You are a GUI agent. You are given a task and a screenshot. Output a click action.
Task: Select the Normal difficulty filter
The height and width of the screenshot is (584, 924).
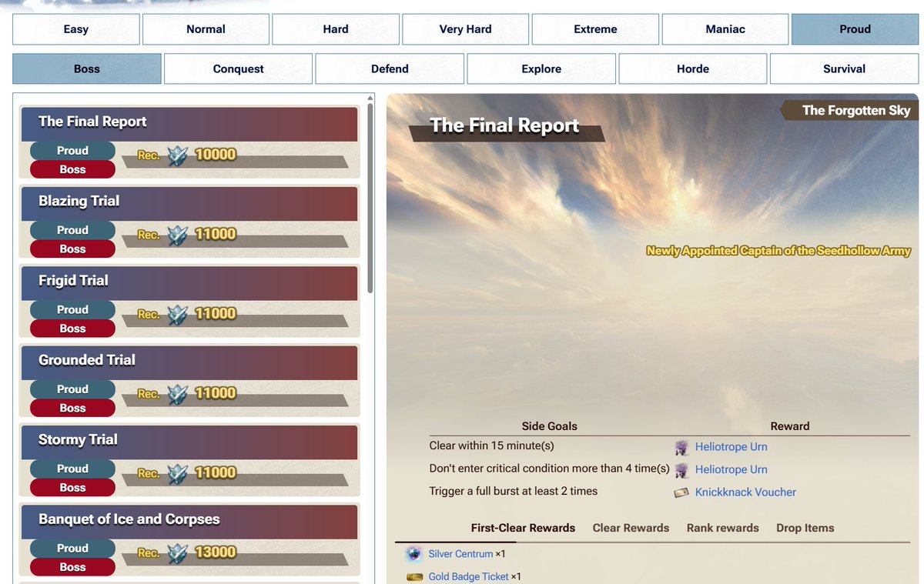206,29
